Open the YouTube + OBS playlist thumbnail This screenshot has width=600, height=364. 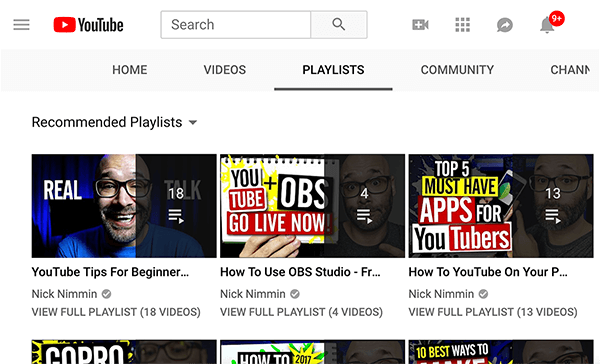click(x=312, y=206)
